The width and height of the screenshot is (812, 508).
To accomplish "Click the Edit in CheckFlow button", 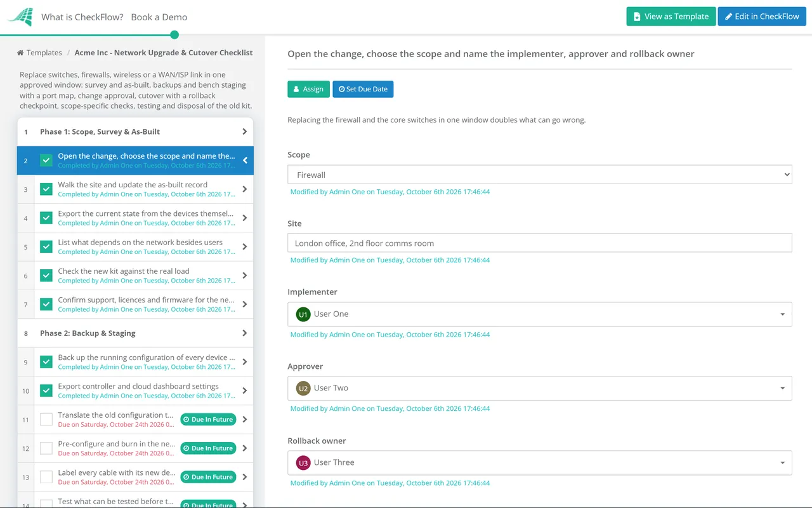I will [762, 17].
